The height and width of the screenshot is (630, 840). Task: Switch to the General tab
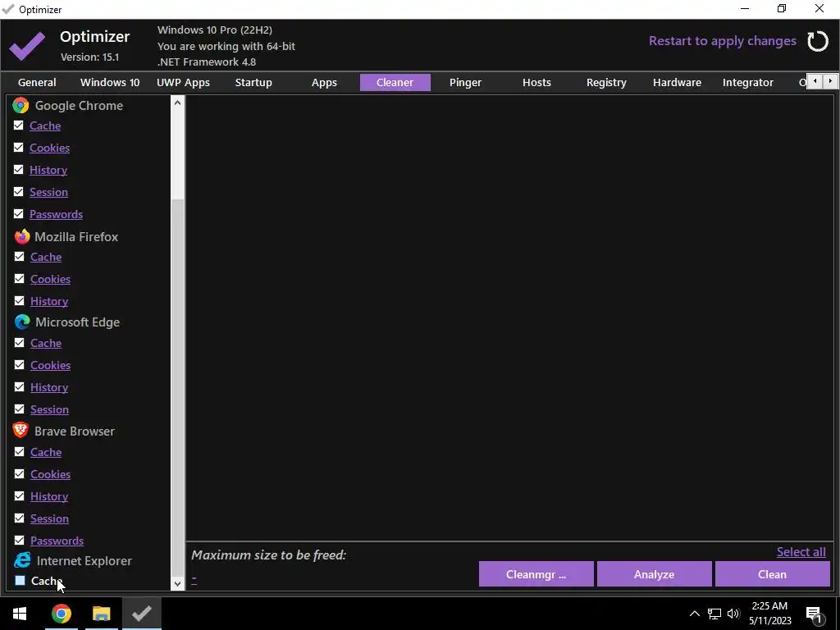37,83
